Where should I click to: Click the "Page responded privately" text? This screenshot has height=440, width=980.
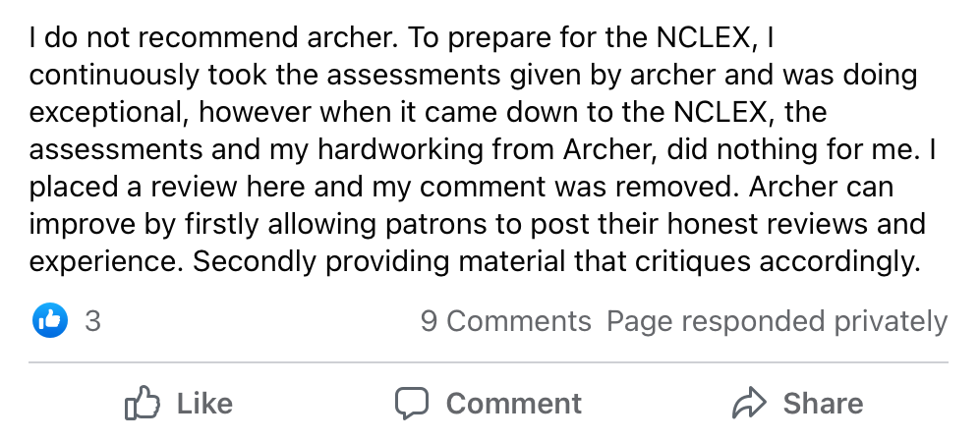tap(777, 321)
